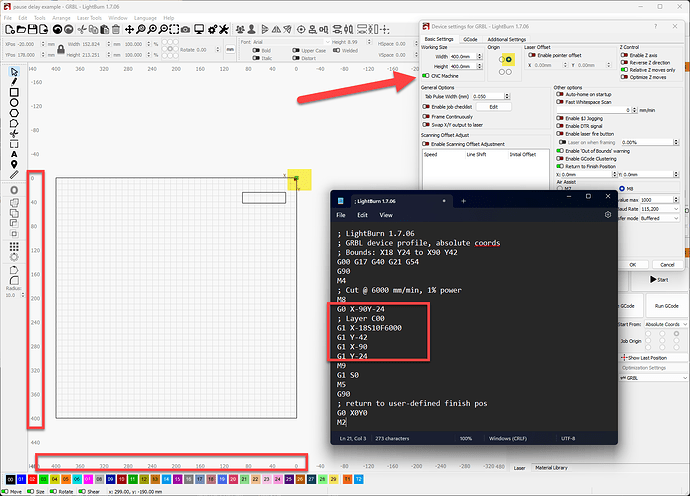This screenshot has height=496, width=690.
Task: Open Notepad View menu
Action: 386,215
